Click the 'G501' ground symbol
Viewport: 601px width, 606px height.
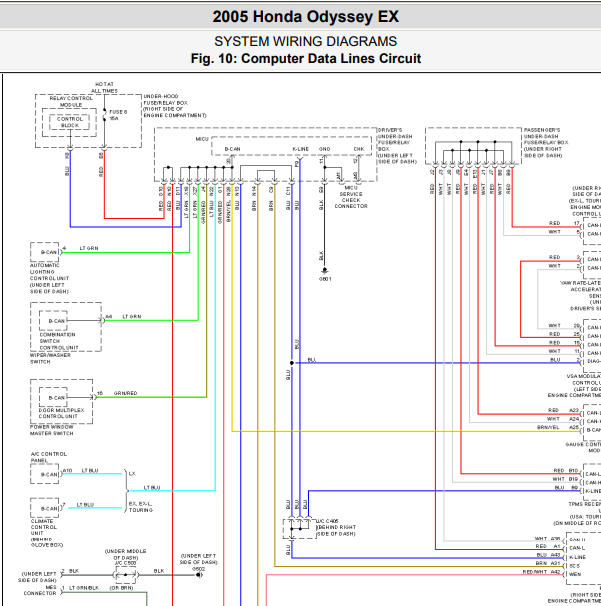tap(325, 270)
